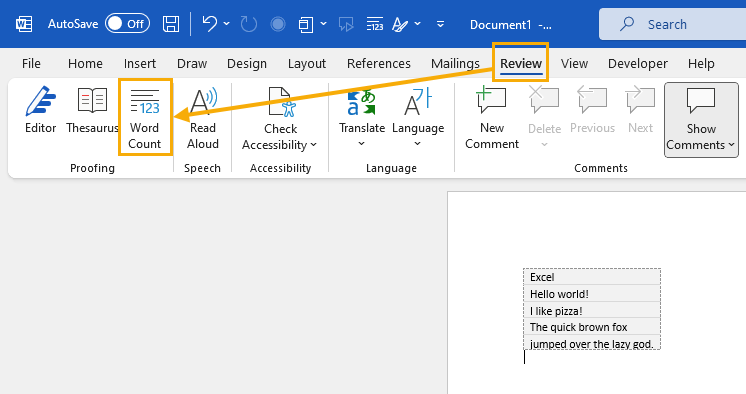The height and width of the screenshot is (394, 746).
Task: Click the "Hello world!" row
Action: [x=592, y=294]
